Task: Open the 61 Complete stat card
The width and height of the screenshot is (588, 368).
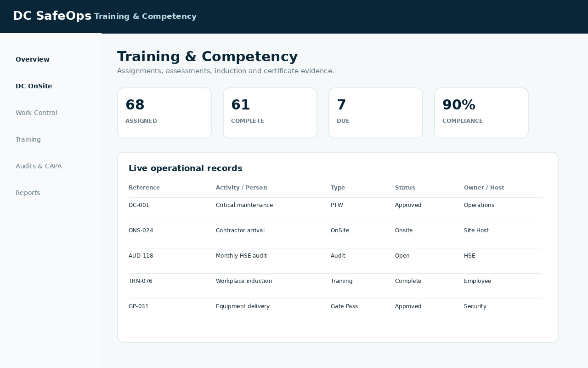Action: pos(270,113)
